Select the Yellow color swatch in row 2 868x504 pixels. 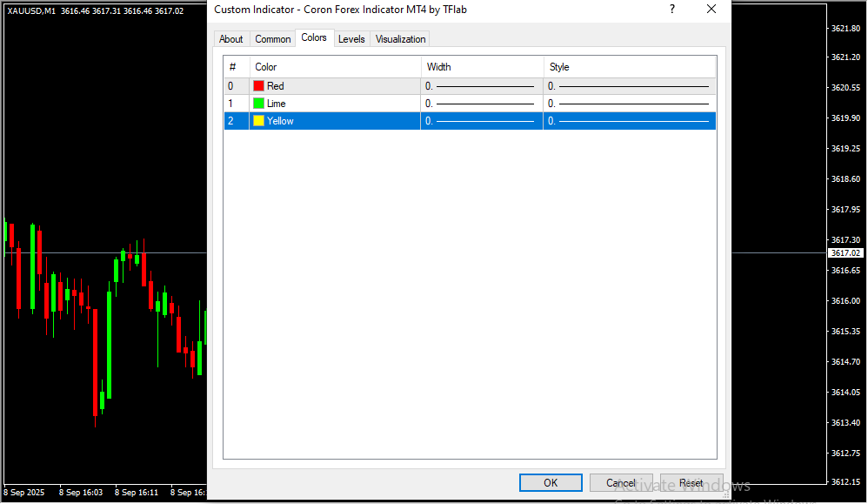point(258,121)
